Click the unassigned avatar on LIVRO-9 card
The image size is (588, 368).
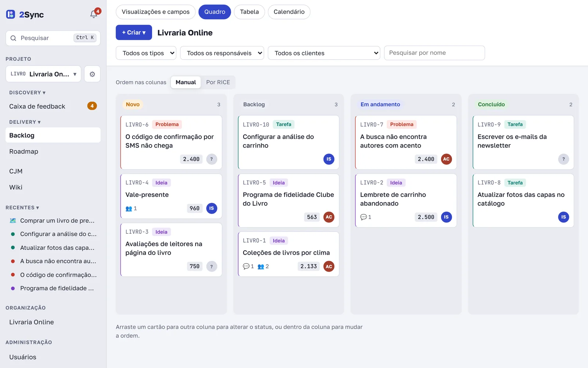point(563,159)
